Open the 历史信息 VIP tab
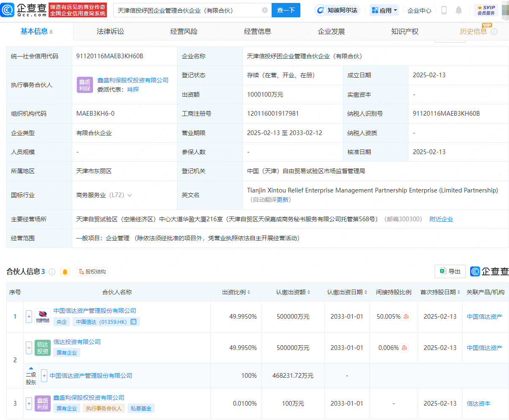Viewport: 509px width, 420px height. point(474,31)
